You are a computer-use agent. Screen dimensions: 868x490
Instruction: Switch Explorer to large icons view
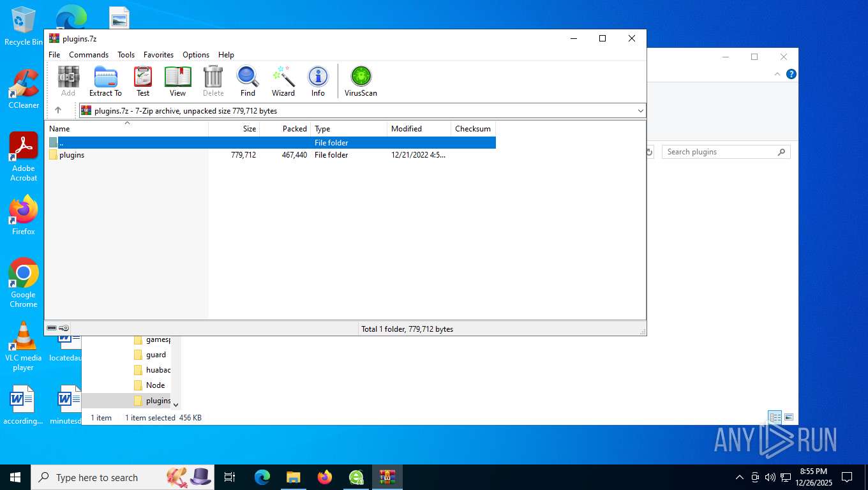coord(789,417)
